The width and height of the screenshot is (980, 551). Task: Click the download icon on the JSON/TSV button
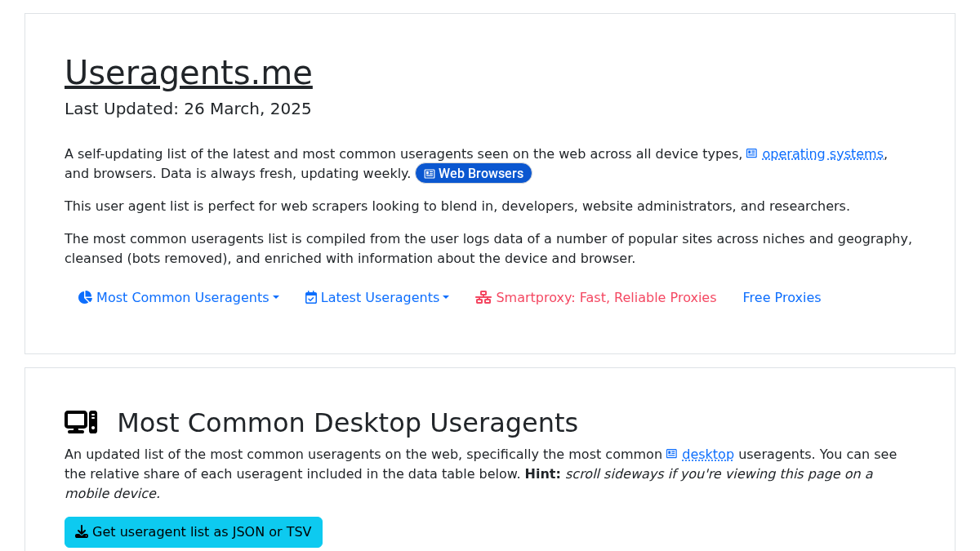point(82,532)
